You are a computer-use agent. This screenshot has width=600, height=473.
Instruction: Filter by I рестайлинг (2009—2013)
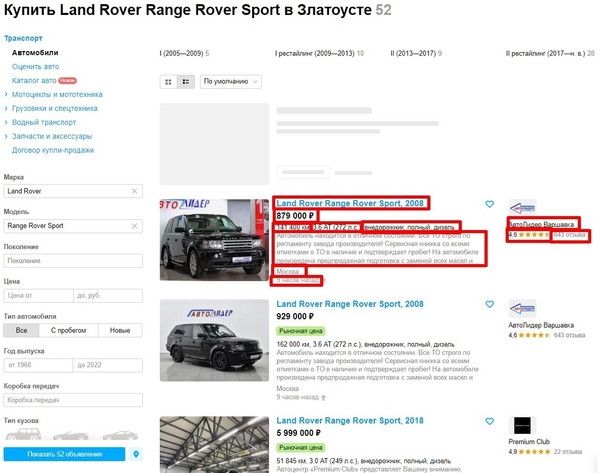click(319, 54)
